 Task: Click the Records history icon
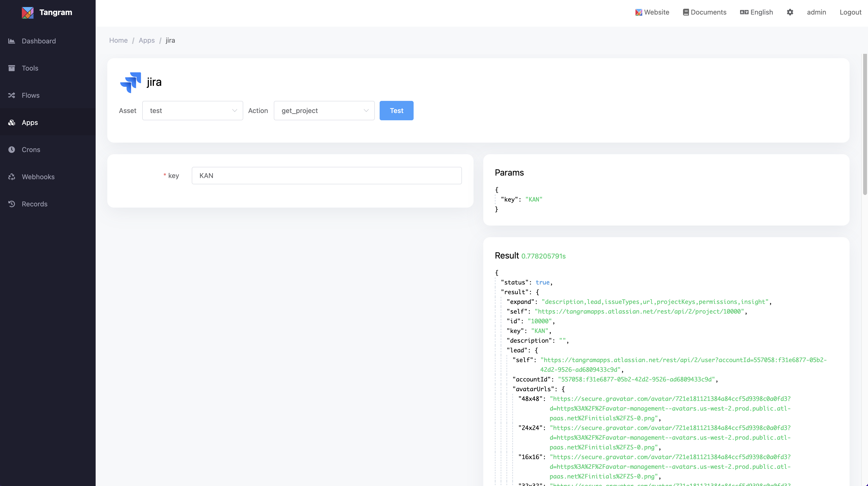tap(12, 204)
